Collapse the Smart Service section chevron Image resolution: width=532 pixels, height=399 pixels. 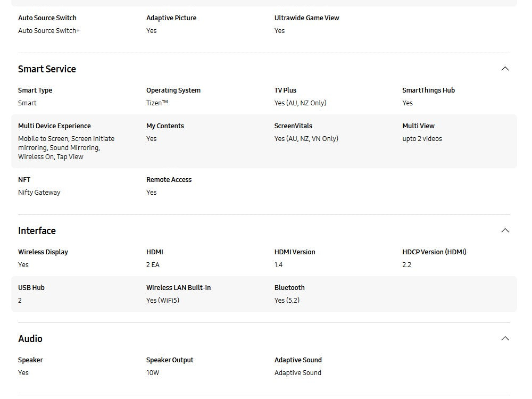(x=505, y=69)
